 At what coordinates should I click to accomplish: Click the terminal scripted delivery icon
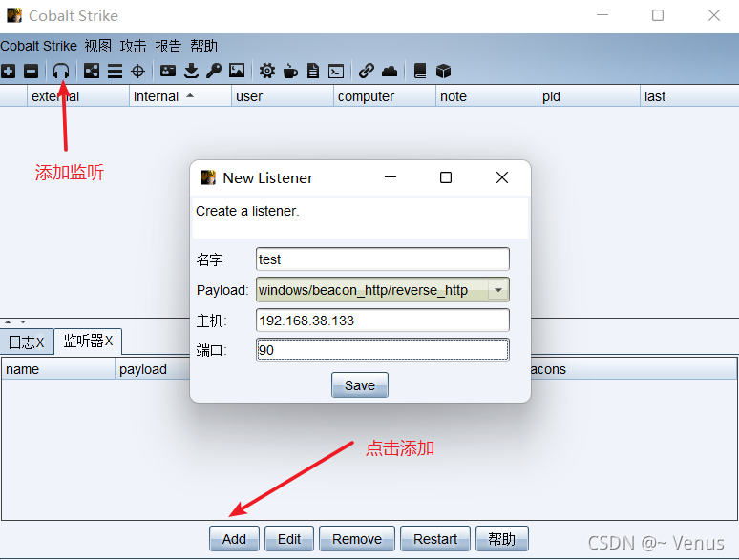click(336, 72)
